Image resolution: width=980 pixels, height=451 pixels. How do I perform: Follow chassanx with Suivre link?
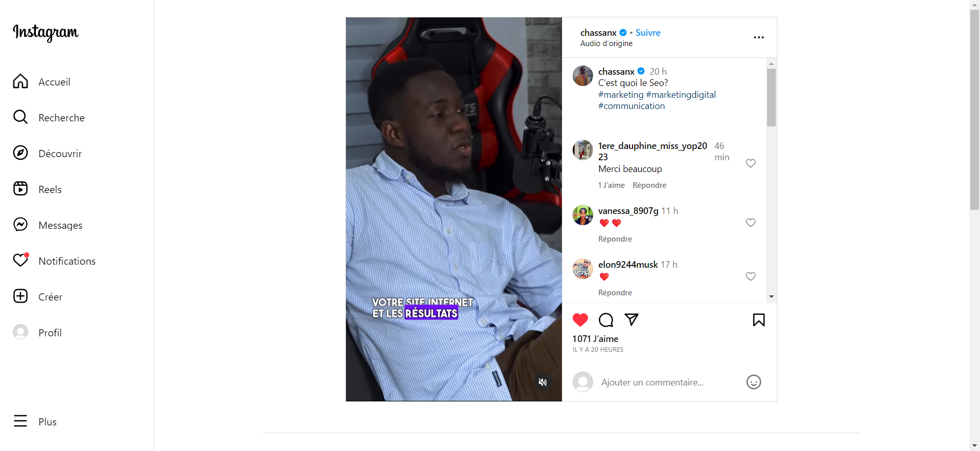pyautogui.click(x=648, y=33)
